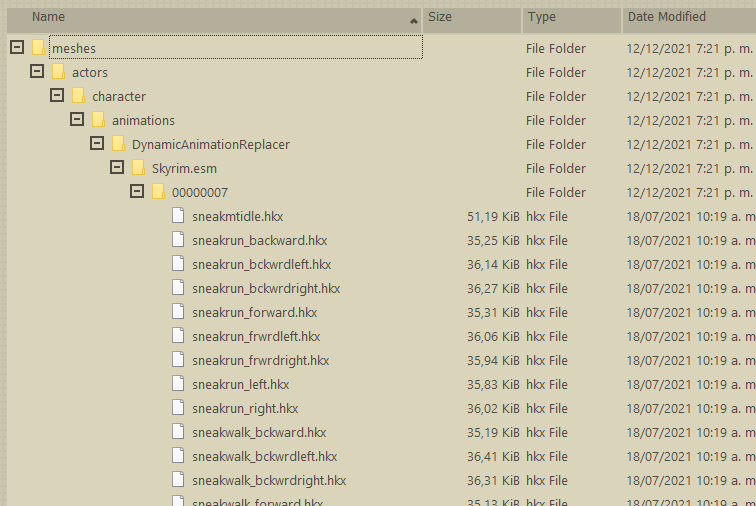Viewport: 756px width, 506px height.
Task: Click the 00000007 folder icon
Action: 158,191
